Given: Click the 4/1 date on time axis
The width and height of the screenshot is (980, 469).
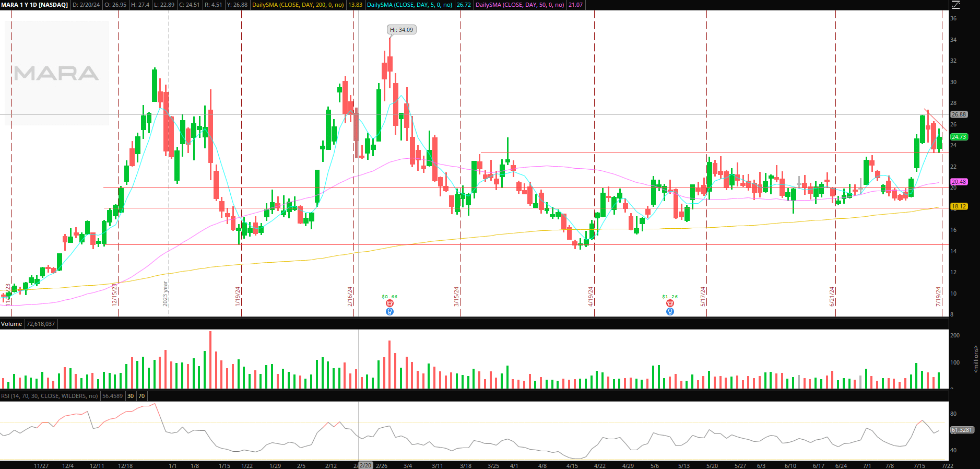Looking at the screenshot, I should click(514, 465).
